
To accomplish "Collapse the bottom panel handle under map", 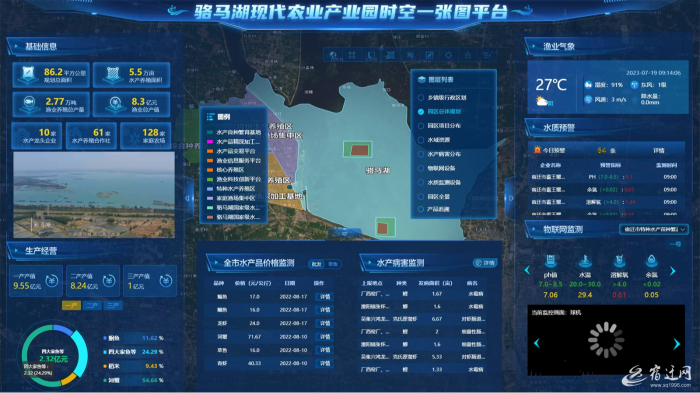I will (x=344, y=233).
